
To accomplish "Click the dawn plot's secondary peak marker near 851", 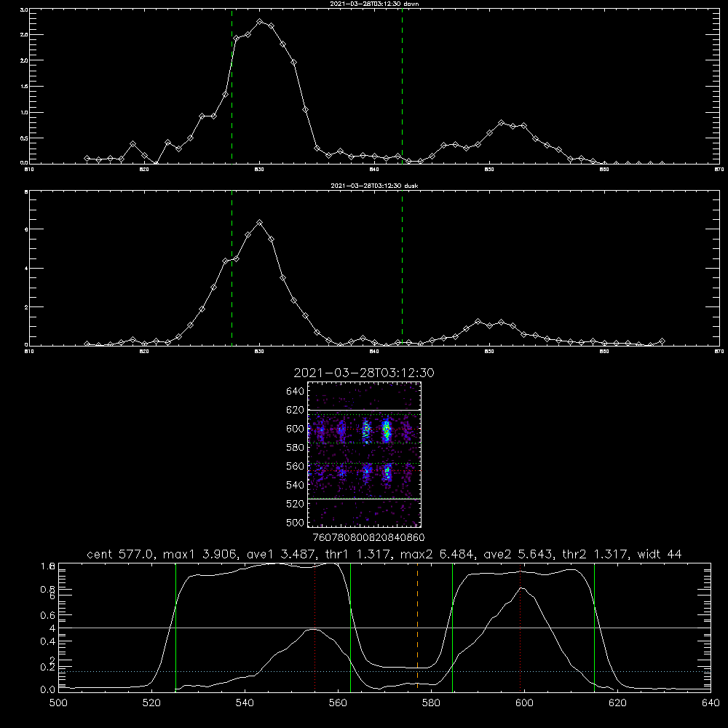I will (501, 122).
